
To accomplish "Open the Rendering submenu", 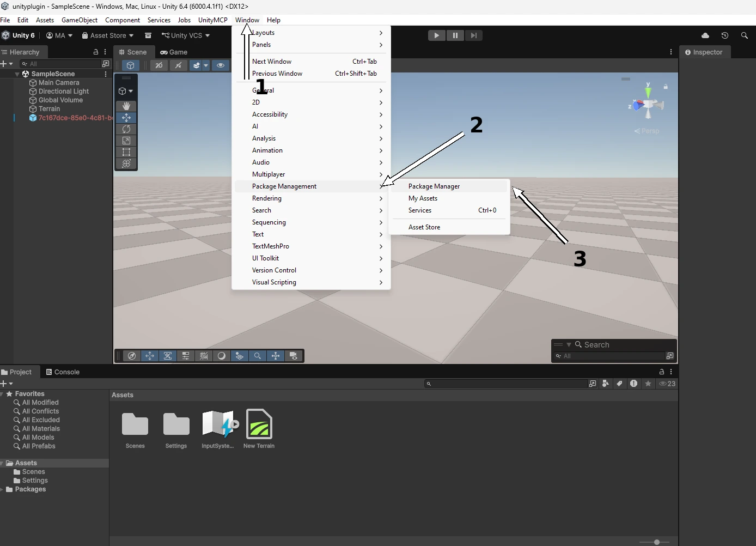I will [311, 198].
